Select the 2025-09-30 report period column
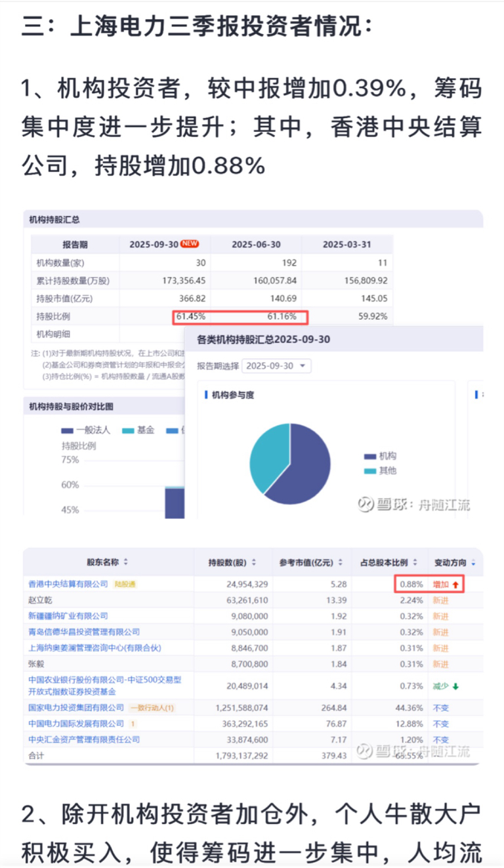The height and width of the screenshot is (868, 504). pos(164,245)
